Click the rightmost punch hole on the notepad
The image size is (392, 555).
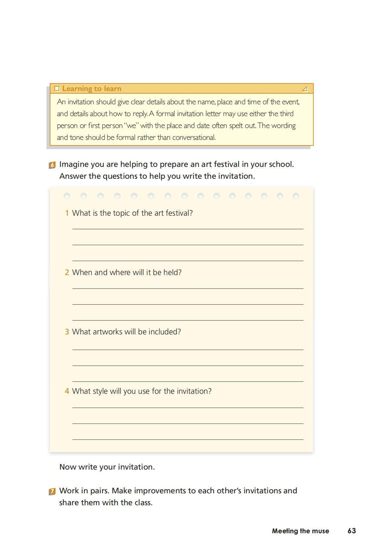296,196
